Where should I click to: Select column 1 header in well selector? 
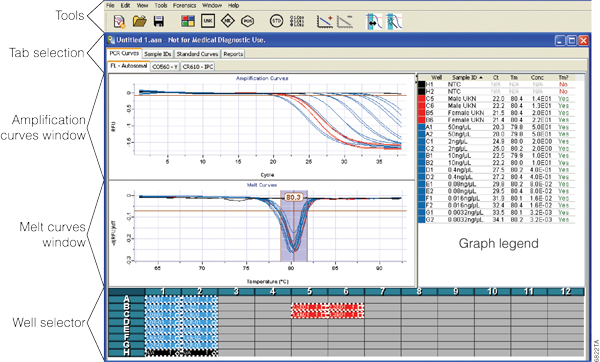[163, 292]
